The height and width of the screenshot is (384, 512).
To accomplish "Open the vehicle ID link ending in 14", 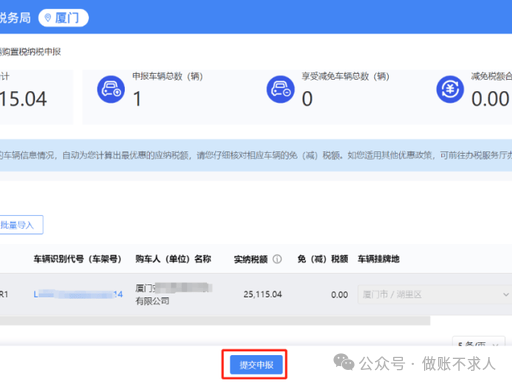I will pos(78,294).
